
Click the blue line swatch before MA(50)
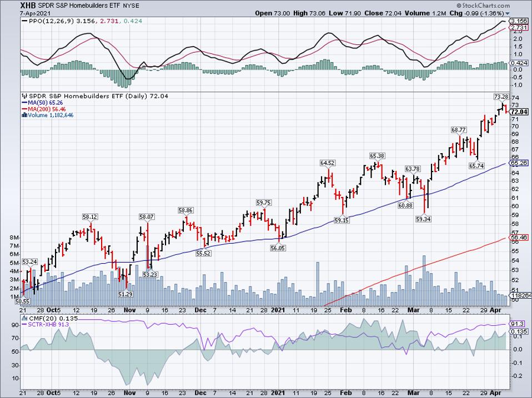(24, 103)
